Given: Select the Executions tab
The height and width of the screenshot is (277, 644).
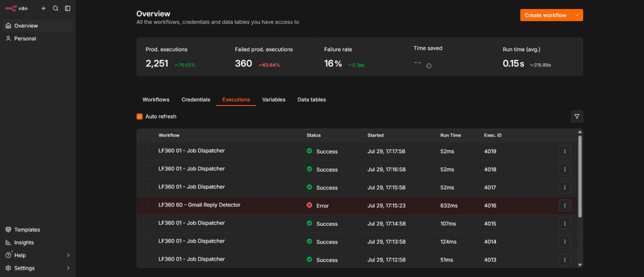Looking at the screenshot, I should pos(236,100).
